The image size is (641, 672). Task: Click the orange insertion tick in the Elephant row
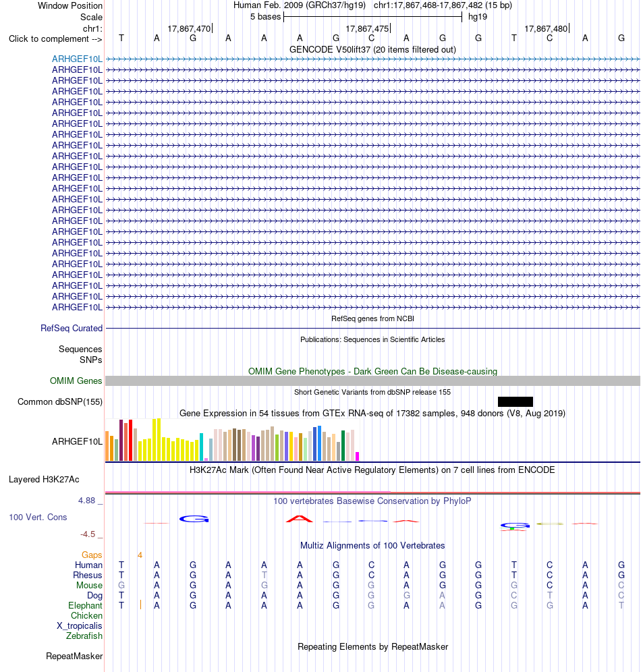click(x=140, y=605)
